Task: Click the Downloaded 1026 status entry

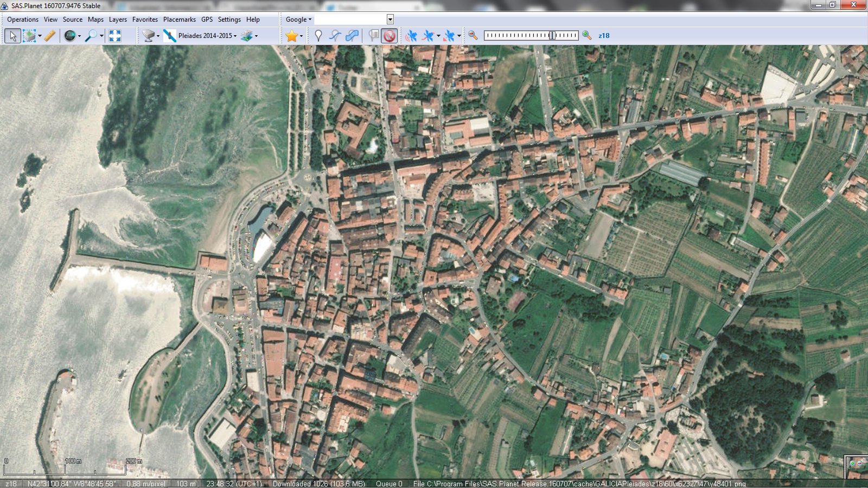Action: click(319, 484)
